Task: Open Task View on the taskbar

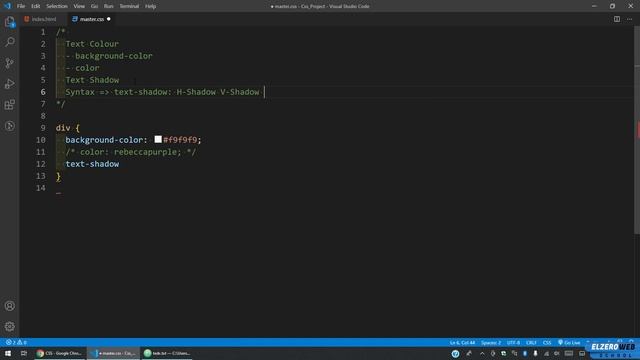Action: click(x=24, y=353)
